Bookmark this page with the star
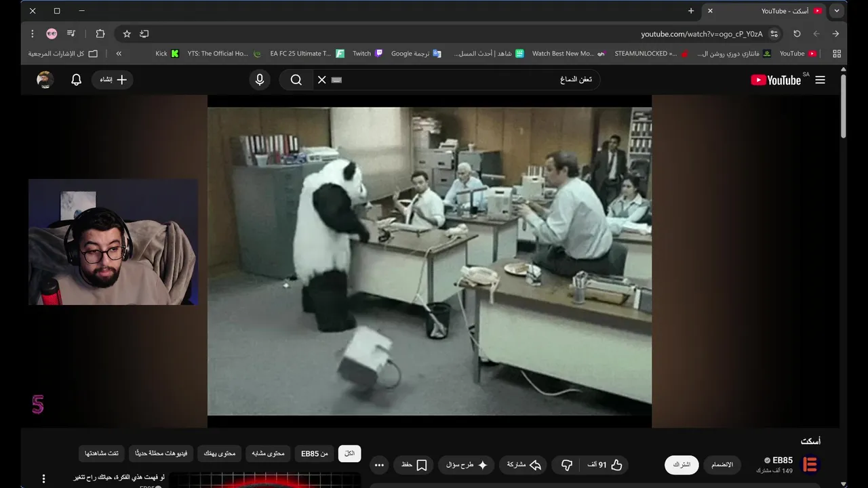 pos(127,34)
